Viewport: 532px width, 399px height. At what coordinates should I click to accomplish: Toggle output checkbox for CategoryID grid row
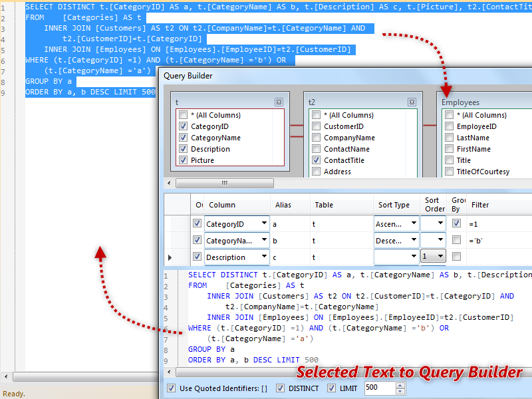pyautogui.click(x=197, y=223)
